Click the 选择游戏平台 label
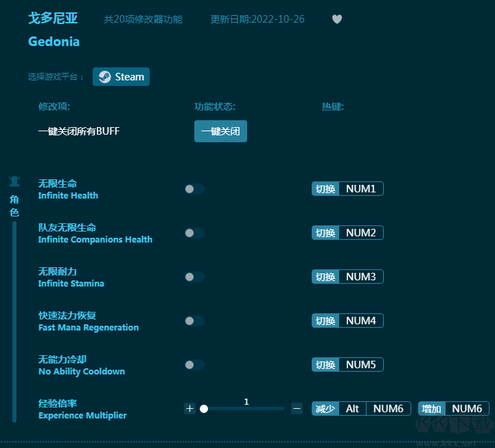 (x=56, y=77)
